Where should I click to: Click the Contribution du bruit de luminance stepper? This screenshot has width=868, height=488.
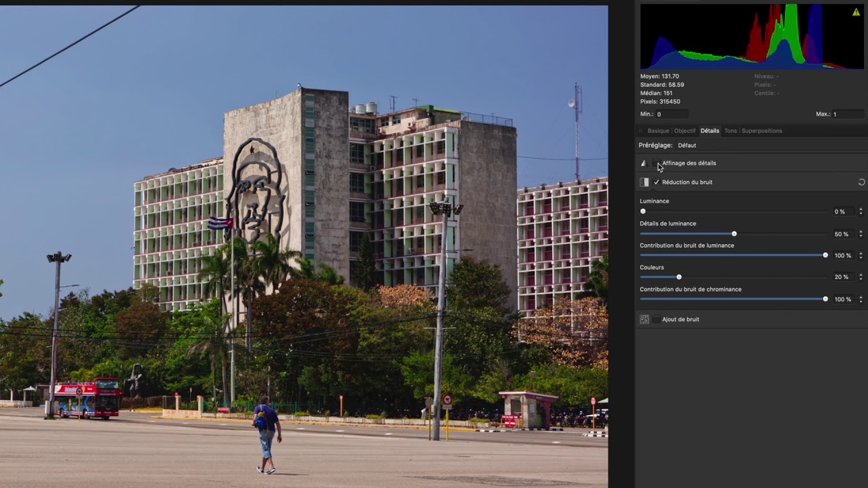tap(861, 256)
